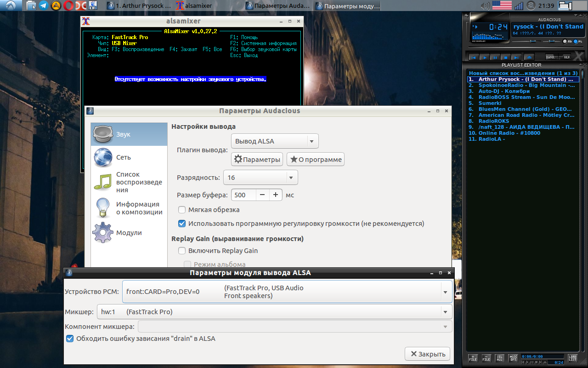Launch Telegram from the top panel
The height and width of the screenshot is (368, 588).
(44, 6)
